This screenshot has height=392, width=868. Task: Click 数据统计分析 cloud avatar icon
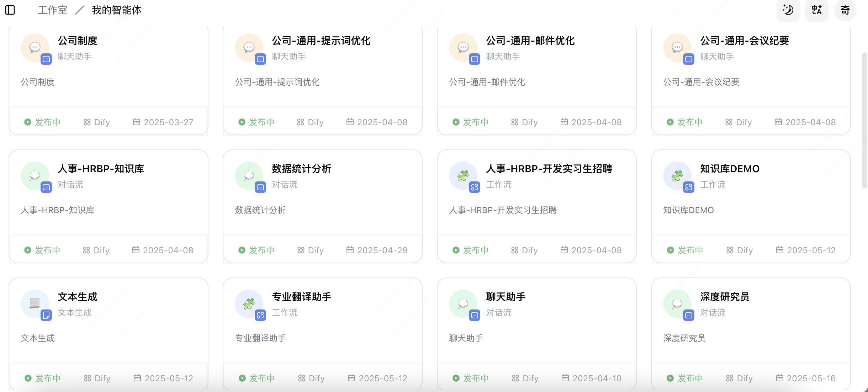[x=249, y=176]
